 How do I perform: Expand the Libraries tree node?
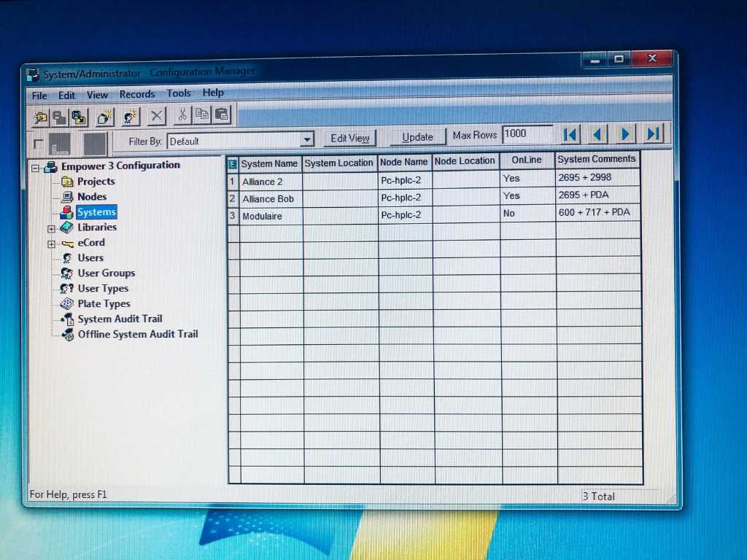click(52, 229)
